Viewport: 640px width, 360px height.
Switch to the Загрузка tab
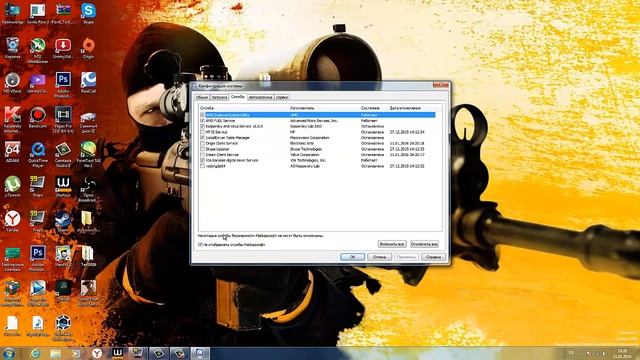pyautogui.click(x=219, y=98)
